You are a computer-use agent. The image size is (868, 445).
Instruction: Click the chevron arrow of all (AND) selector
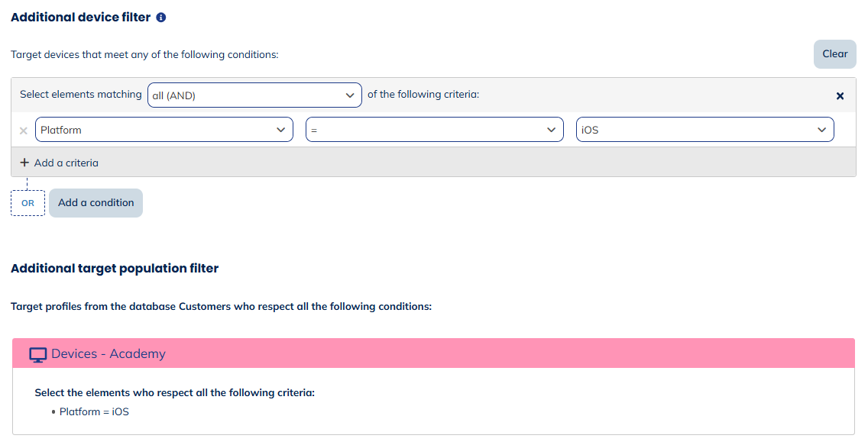(x=350, y=95)
